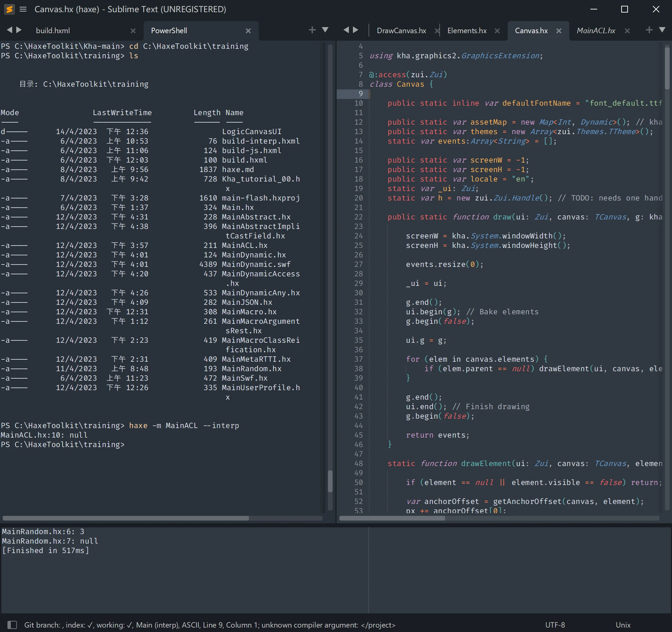Click line number 22 in gutter
Viewport: 672px width, 632px height.
pyautogui.click(x=358, y=217)
